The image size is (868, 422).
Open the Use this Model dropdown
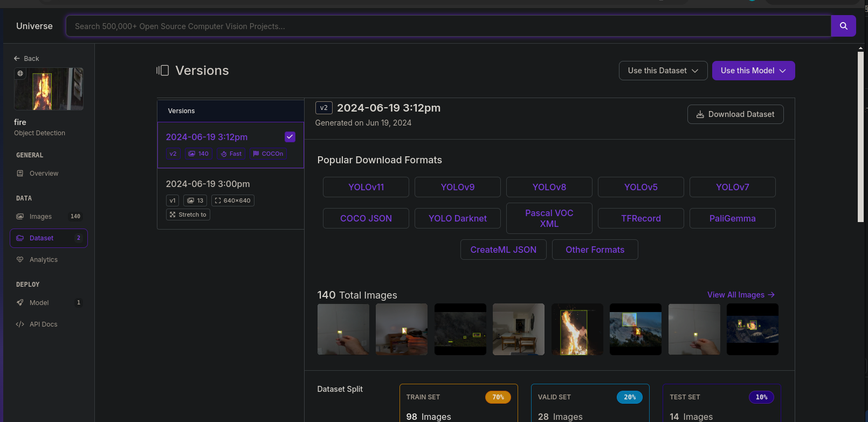(x=753, y=71)
